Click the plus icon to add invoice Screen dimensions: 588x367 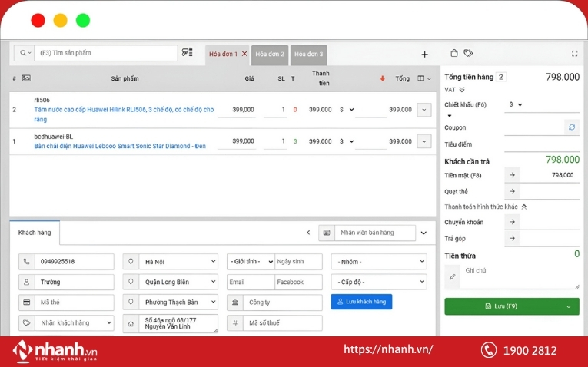(x=424, y=55)
